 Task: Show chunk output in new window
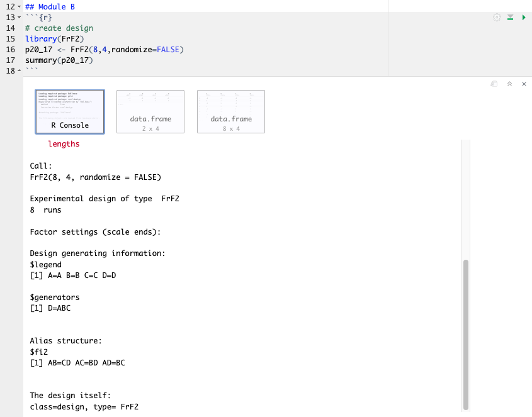495,84
